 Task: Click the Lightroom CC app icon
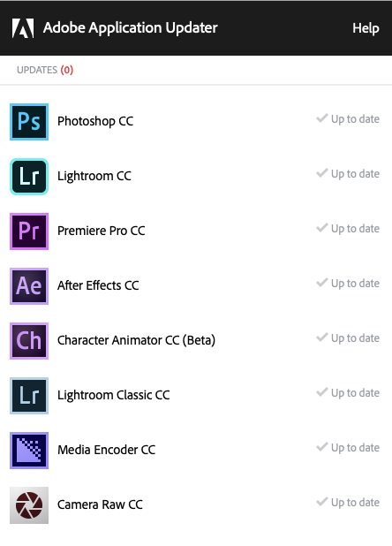[29, 177]
